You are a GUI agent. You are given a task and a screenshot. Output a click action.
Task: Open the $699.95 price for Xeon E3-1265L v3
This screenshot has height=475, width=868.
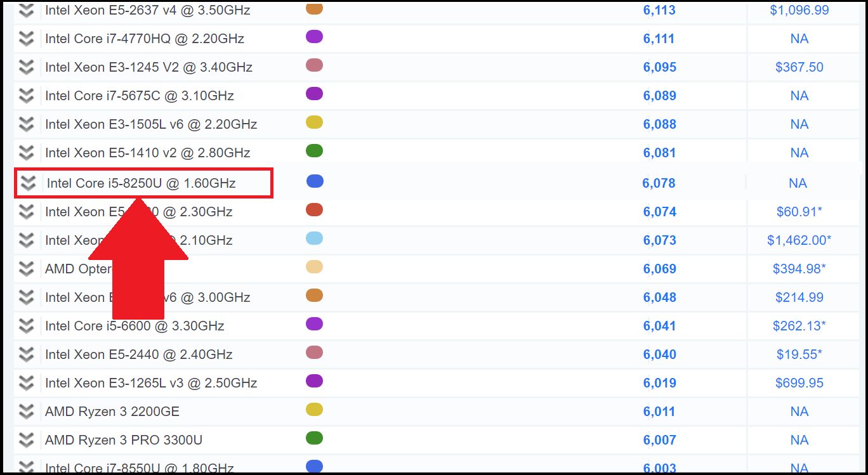[799, 382]
